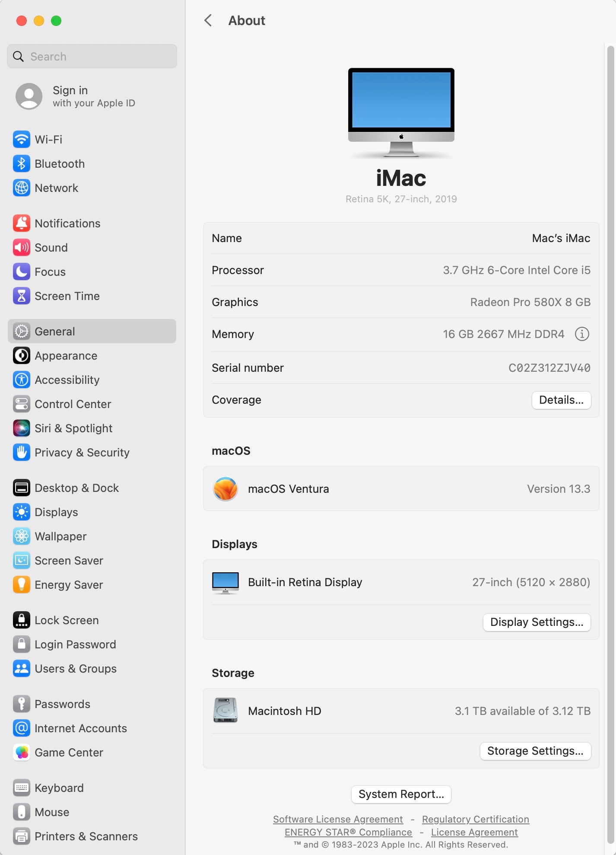The width and height of the screenshot is (616, 855).
Task: Select Siri & Spotlight icon
Action: pyautogui.click(x=22, y=428)
